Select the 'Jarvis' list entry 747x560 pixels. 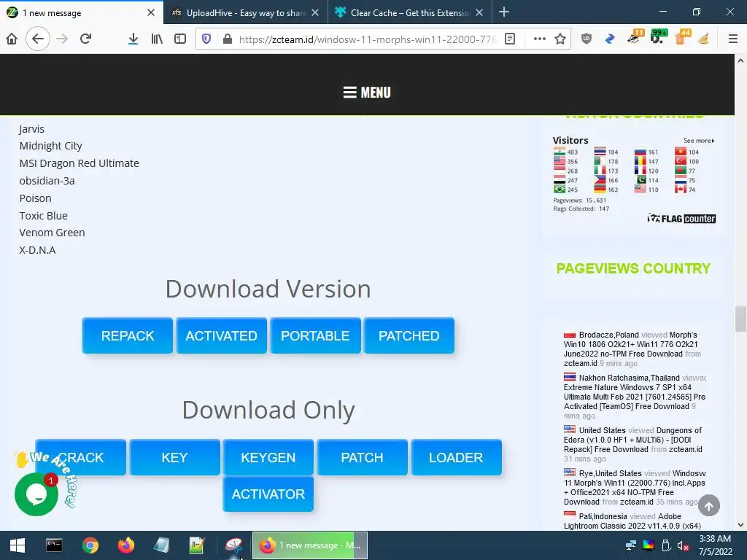(x=31, y=129)
